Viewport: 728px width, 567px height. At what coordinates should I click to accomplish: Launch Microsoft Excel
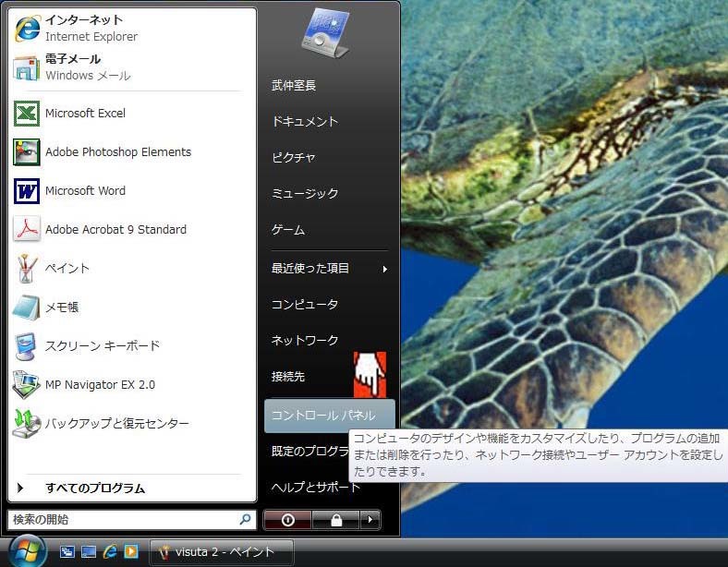84,114
